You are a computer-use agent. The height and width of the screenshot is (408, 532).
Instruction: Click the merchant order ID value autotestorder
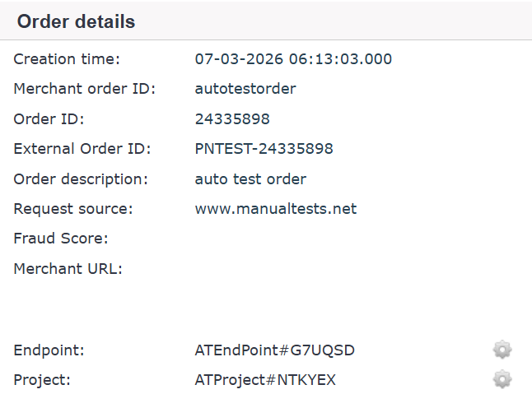(245, 89)
